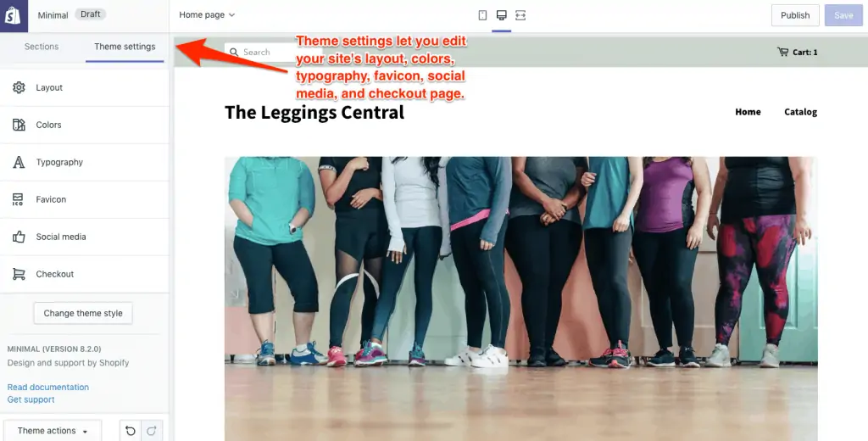Select desktop preview icon
868x441 pixels.
click(x=501, y=15)
